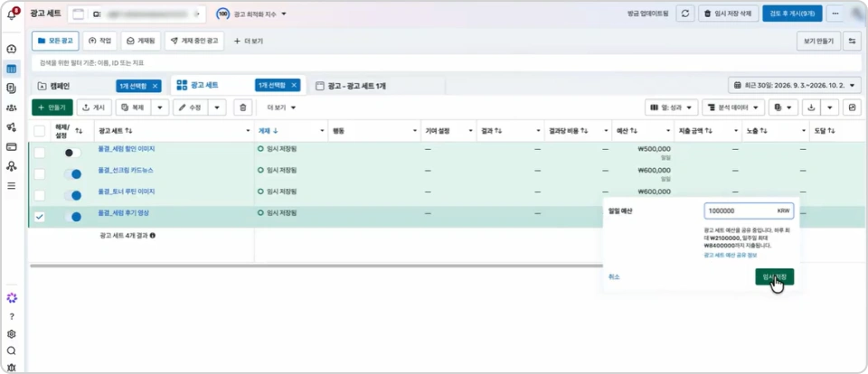Click the download export icon
868x374 pixels.
click(x=811, y=108)
